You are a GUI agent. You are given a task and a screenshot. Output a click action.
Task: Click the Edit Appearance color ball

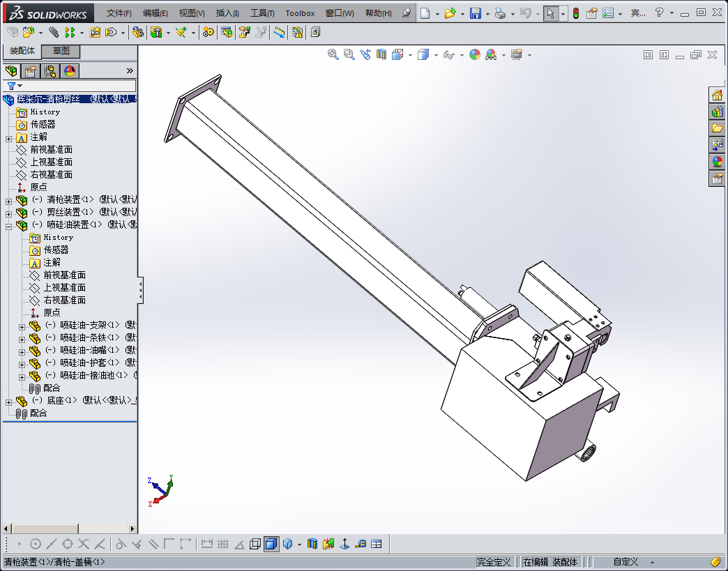(x=474, y=55)
